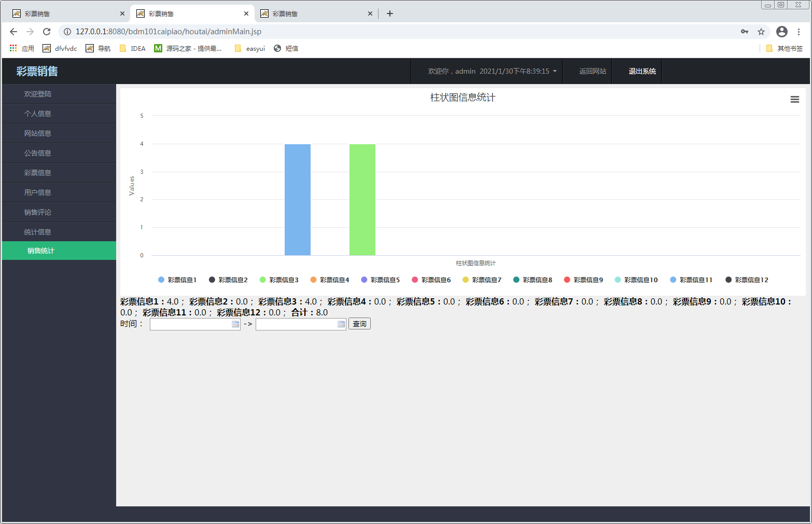Open a new browser tab

pos(390,13)
